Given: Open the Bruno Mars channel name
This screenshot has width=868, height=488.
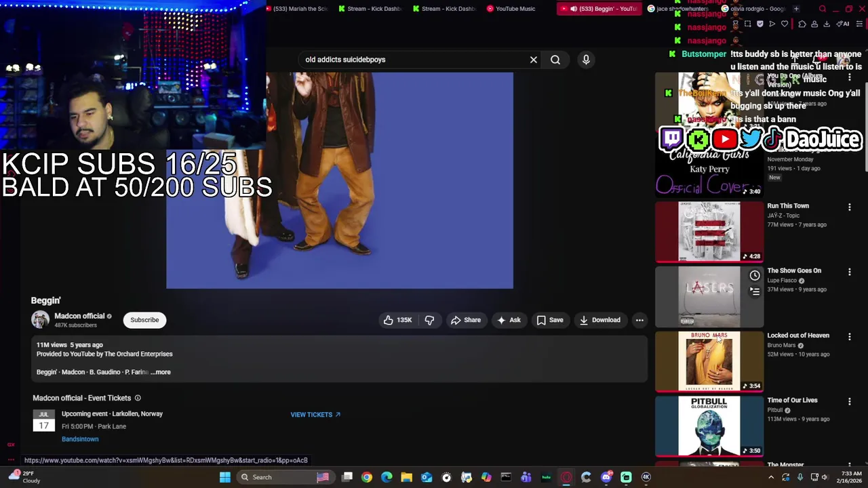Looking at the screenshot, I should pos(781,345).
